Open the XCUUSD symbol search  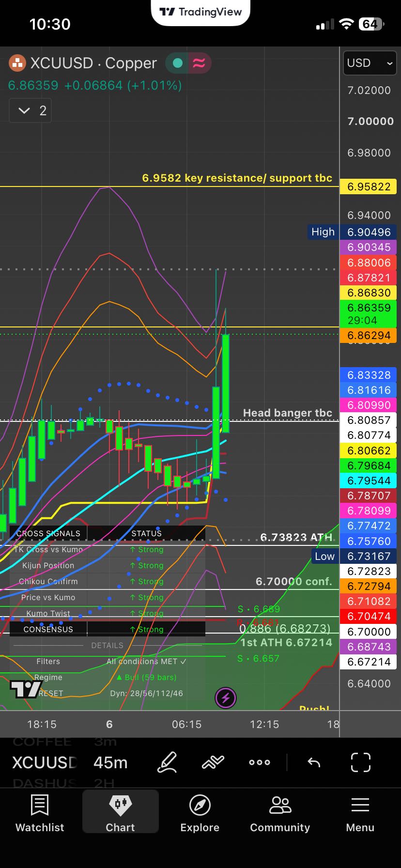click(x=45, y=762)
